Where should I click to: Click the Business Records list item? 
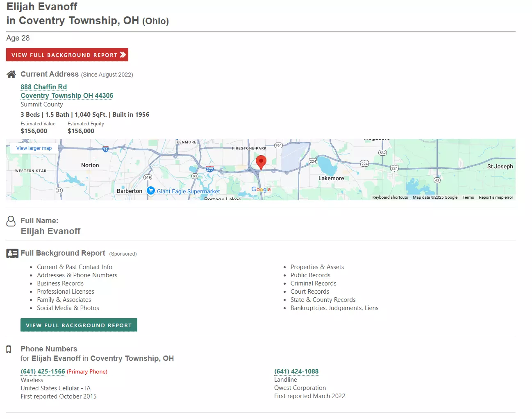(60, 283)
